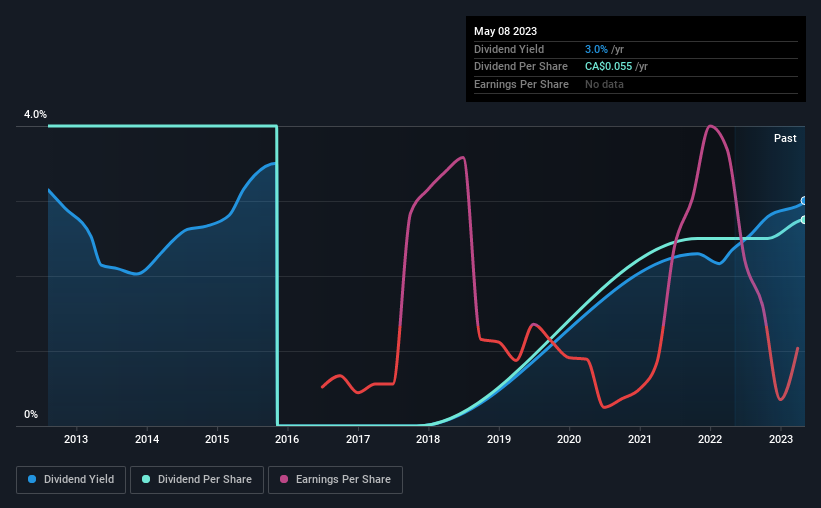Click the 2016 x-axis label

coord(287,439)
